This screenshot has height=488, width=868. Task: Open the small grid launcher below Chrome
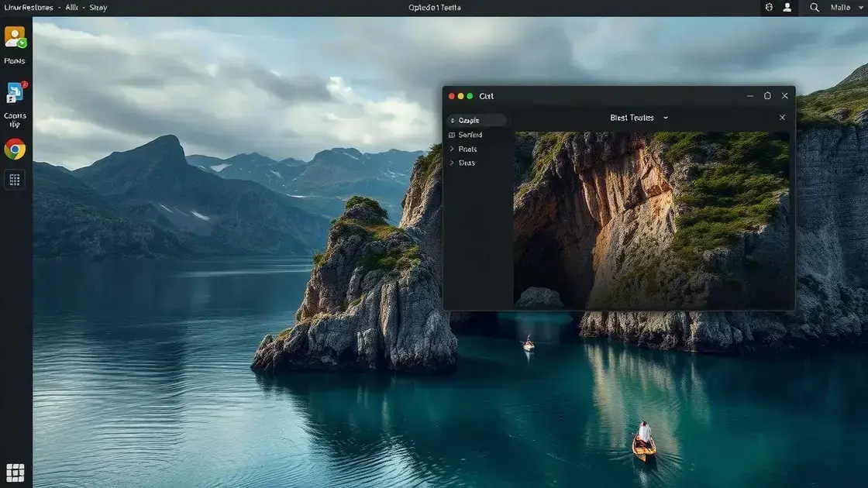coord(15,179)
